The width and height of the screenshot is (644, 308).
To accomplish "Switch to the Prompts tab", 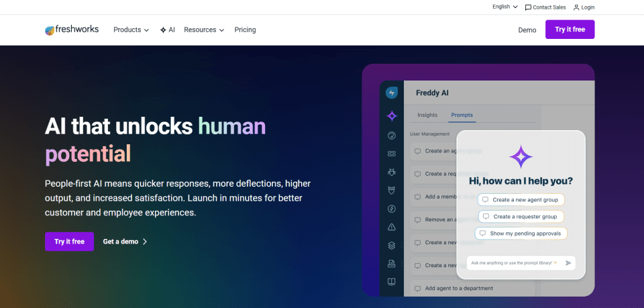I will [462, 115].
